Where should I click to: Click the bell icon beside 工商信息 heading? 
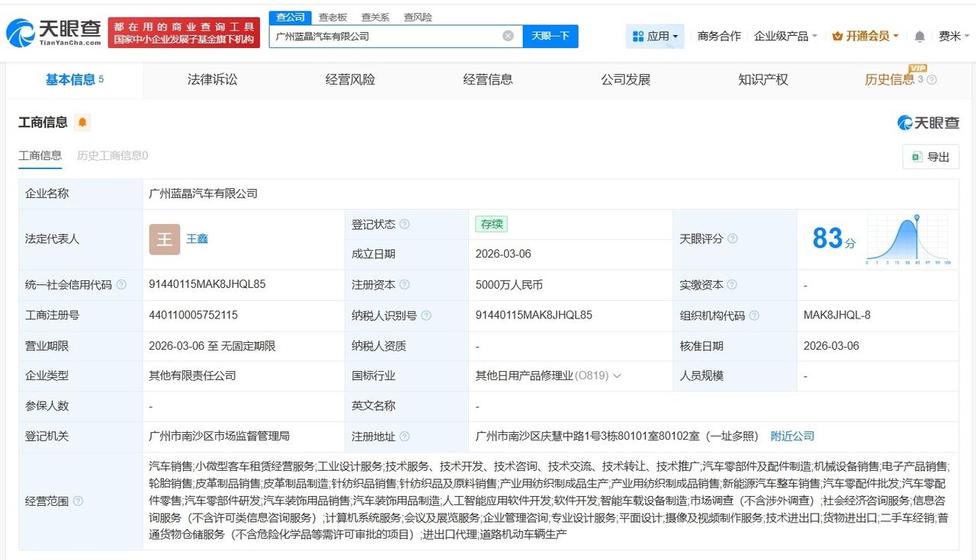pyautogui.click(x=83, y=122)
